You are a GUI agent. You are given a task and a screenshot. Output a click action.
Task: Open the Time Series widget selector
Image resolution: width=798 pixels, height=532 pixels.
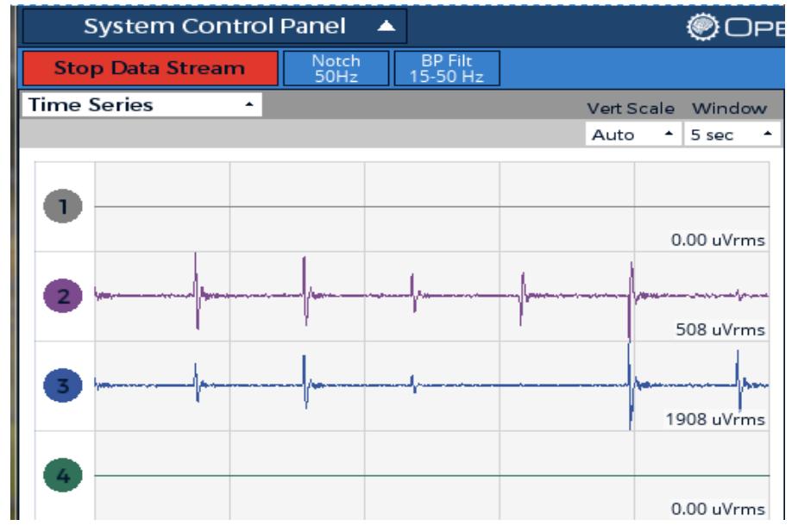141,105
